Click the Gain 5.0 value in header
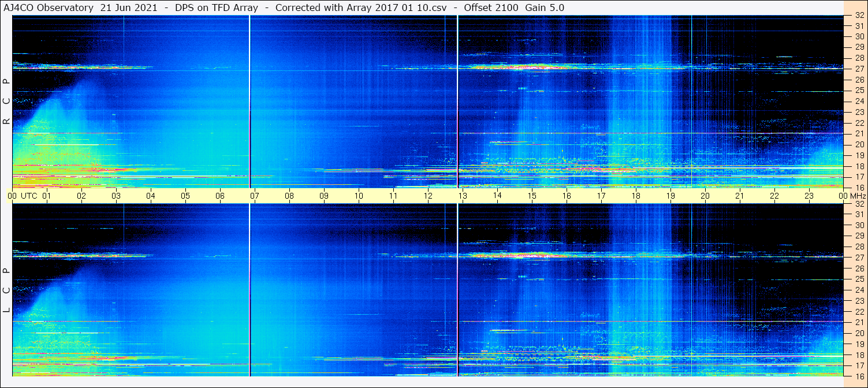The height and width of the screenshot is (388, 868). 545,8
